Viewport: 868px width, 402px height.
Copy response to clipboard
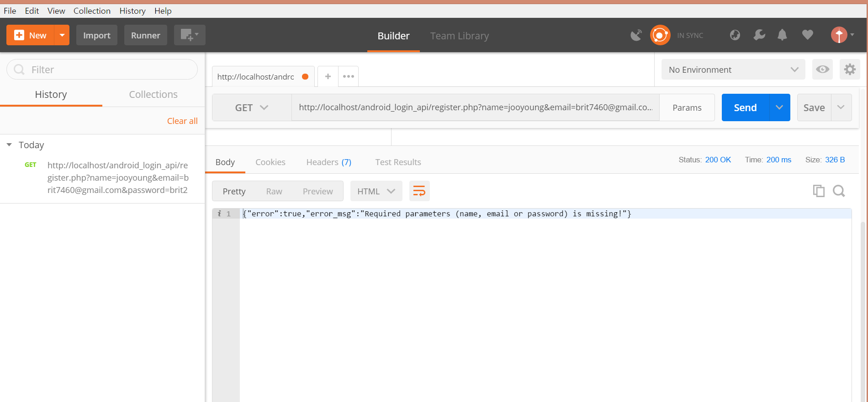pyautogui.click(x=819, y=191)
